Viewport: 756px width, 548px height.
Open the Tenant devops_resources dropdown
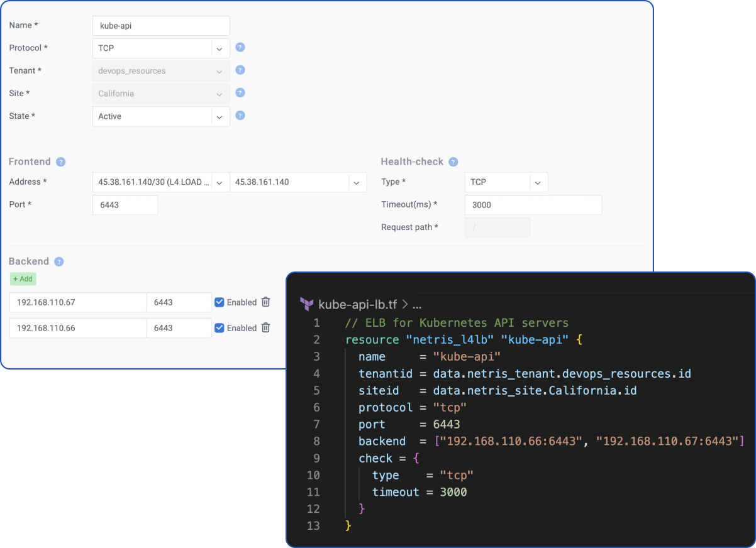tap(161, 71)
